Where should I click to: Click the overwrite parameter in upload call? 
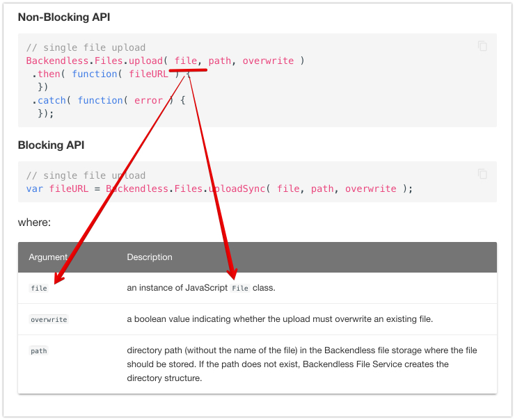268,60
